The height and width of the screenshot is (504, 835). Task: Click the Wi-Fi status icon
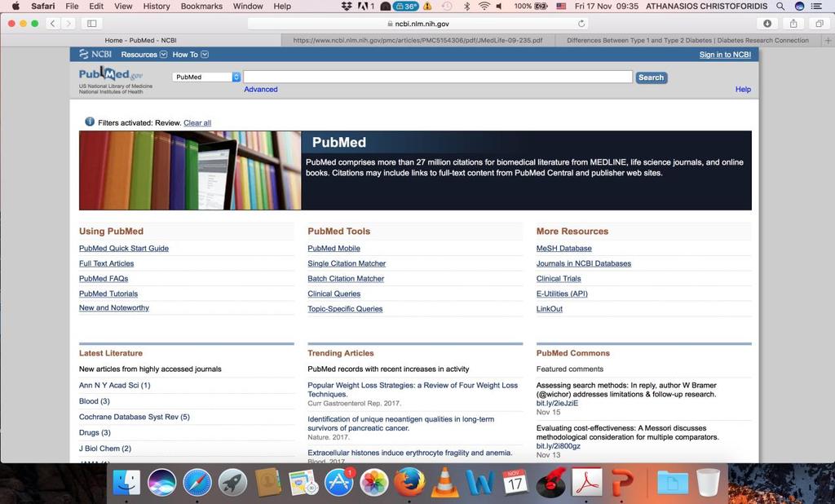click(x=484, y=7)
